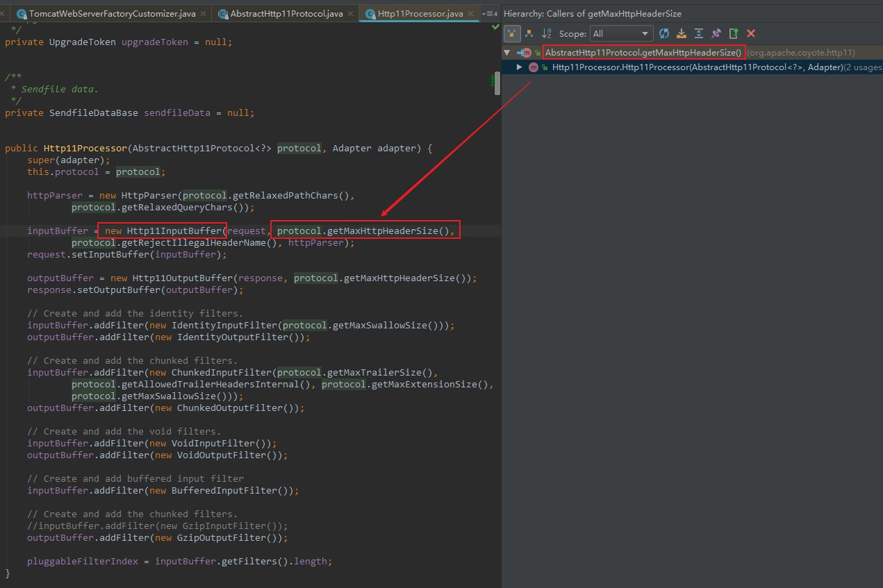Image resolution: width=883 pixels, height=588 pixels.
Task: Click 'GzipOutputFilter' class name
Action: 222,537
